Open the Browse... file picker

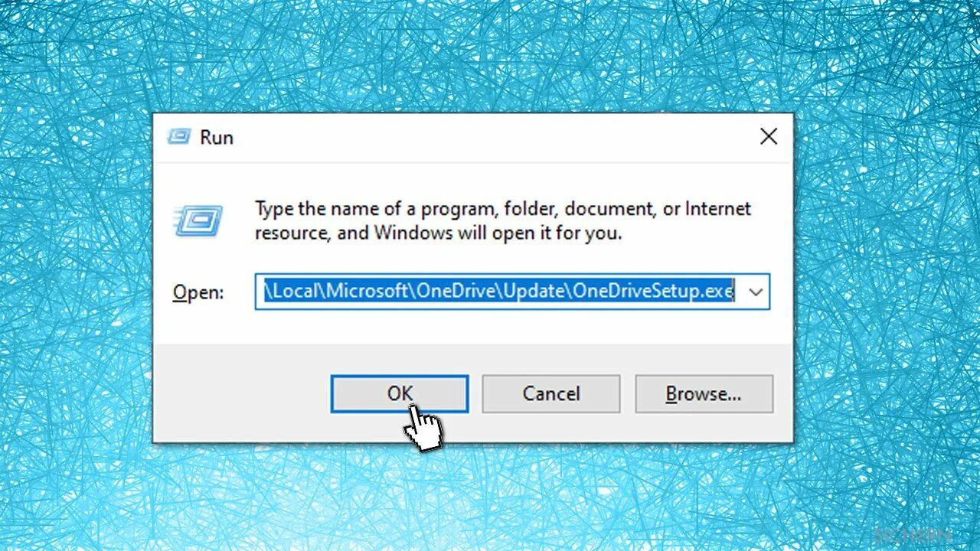click(x=704, y=394)
